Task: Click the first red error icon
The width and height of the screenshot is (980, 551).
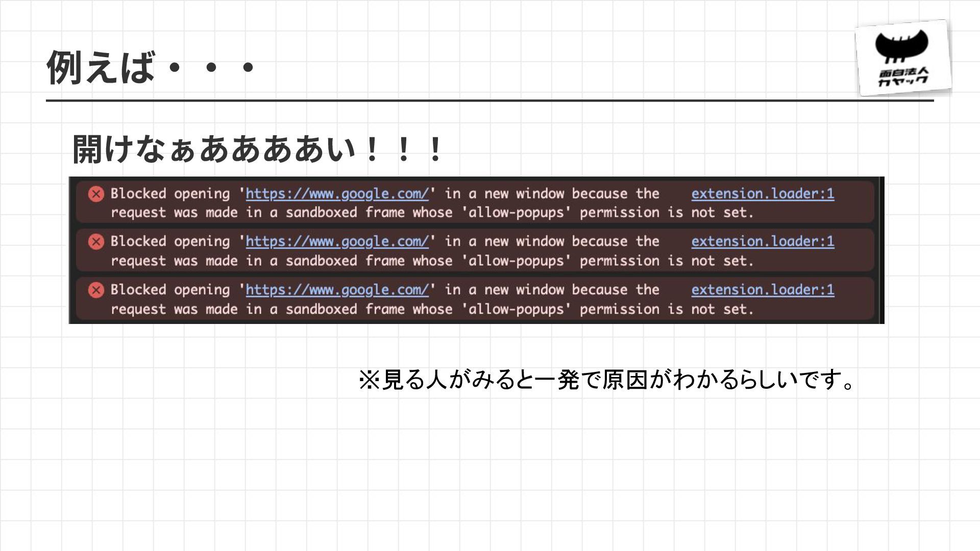Action: 96,194
